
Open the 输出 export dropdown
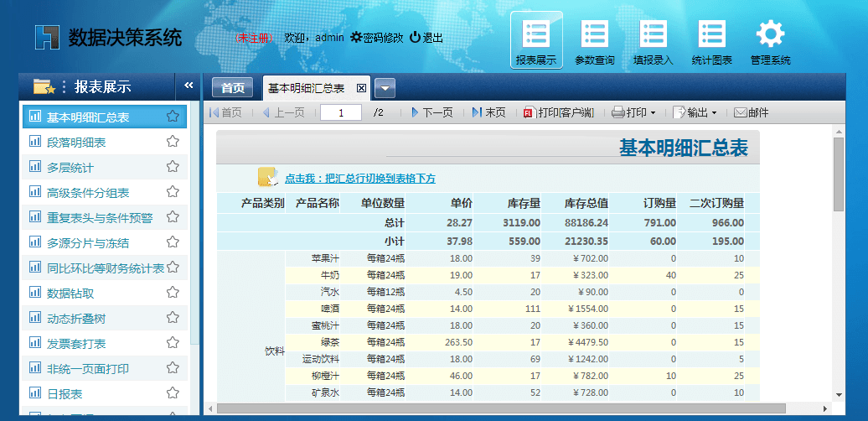(695, 112)
